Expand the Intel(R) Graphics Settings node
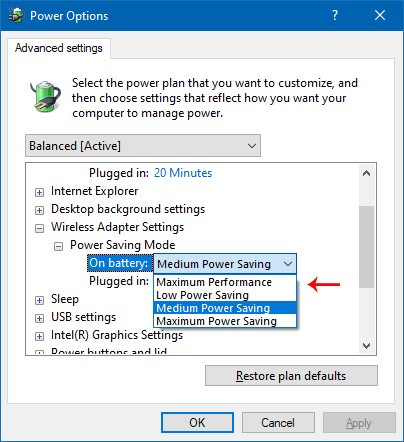The width and height of the screenshot is (404, 442). pyautogui.click(x=39, y=336)
